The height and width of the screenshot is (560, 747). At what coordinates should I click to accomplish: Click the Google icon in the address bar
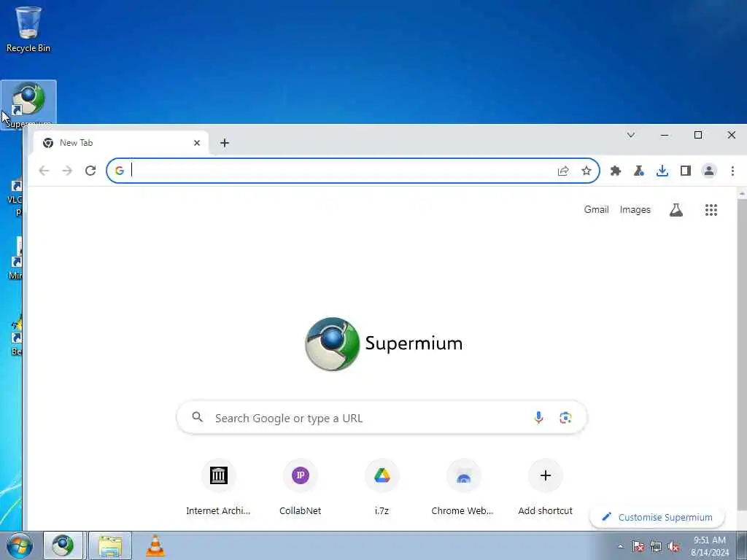[x=120, y=171]
